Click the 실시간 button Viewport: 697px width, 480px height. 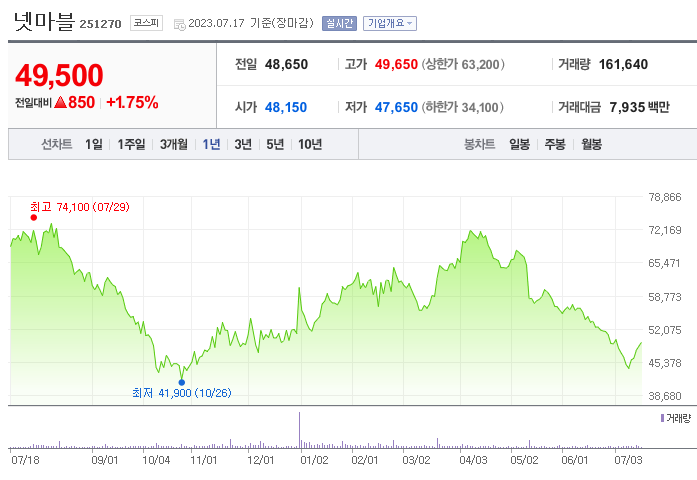(339, 23)
